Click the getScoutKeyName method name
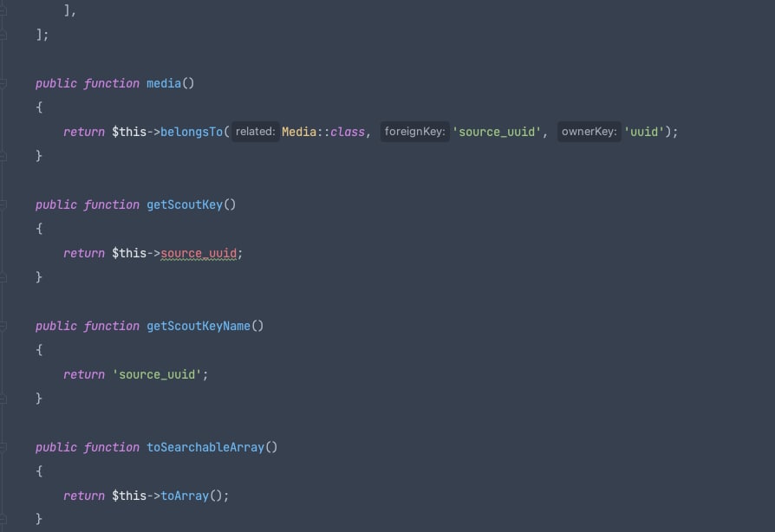The height and width of the screenshot is (532, 775). coord(199,326)
